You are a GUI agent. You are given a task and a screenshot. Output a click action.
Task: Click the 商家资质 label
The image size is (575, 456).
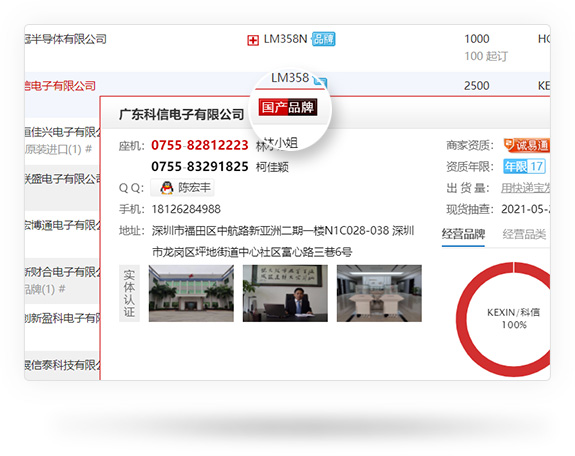pyautogui.click(x=470, y=146)
